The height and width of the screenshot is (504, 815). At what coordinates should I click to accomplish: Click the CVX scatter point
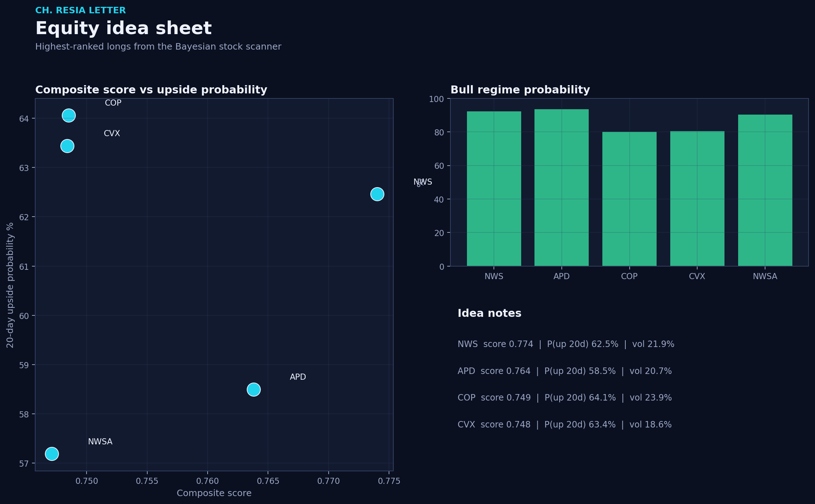pos(67,146)
